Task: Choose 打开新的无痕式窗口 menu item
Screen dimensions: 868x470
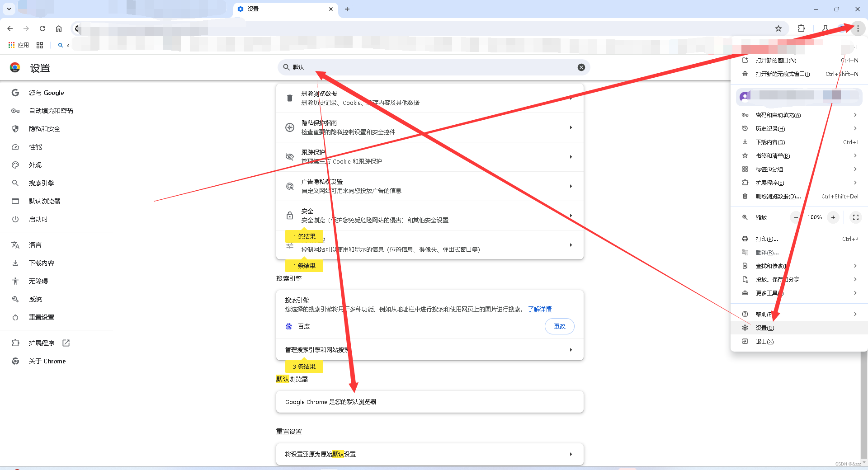Action: click(799, 74)
